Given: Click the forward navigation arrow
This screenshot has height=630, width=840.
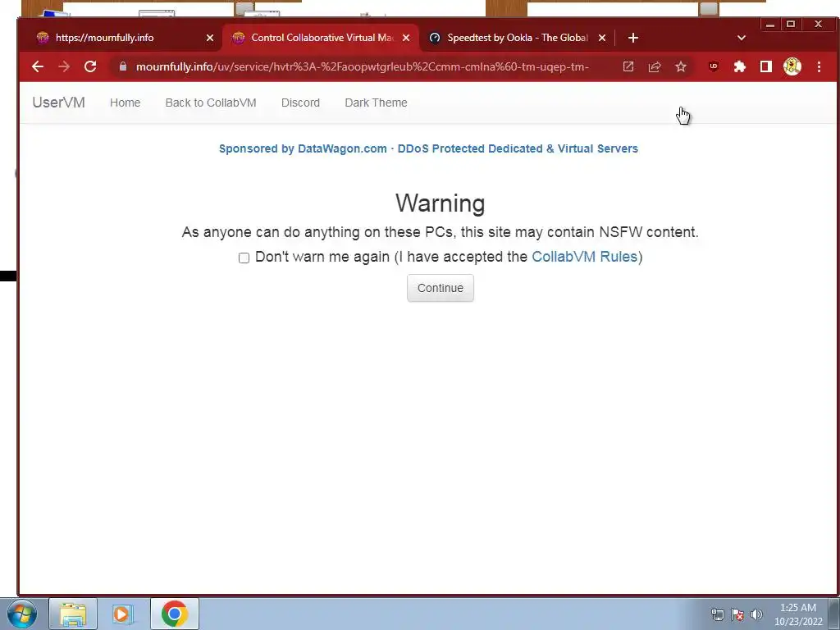Looking at the screenshot, I should pyautogui.click(x=64, y=66).
